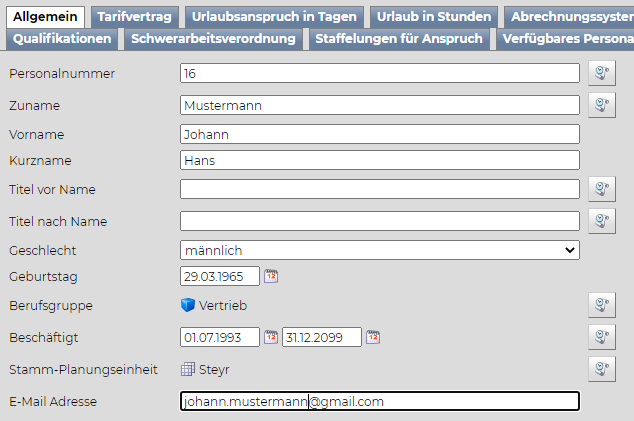Open Urlaubsanspruch in Tagen tab

(x=274, y=16)
